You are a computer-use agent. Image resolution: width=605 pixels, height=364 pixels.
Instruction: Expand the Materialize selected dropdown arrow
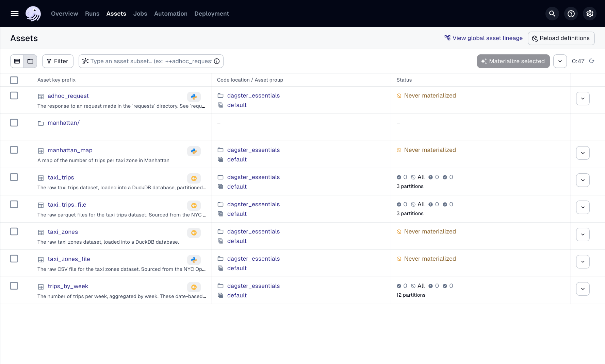click(560, 61)
